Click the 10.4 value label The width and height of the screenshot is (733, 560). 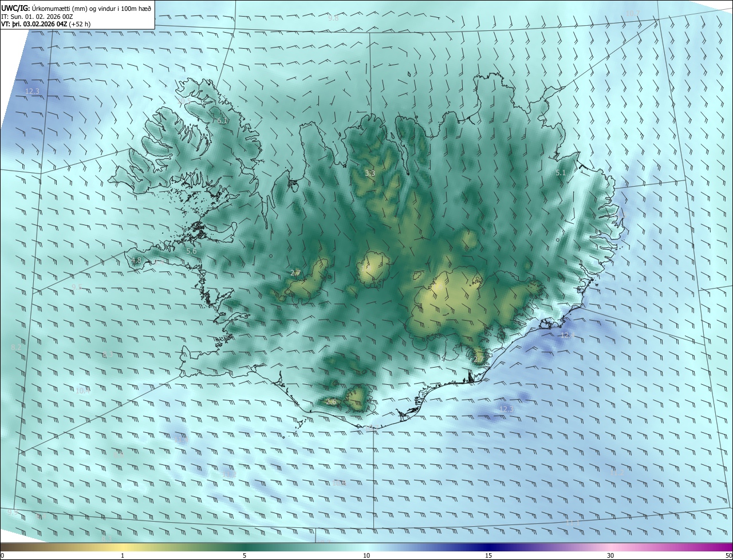[82, 391]
